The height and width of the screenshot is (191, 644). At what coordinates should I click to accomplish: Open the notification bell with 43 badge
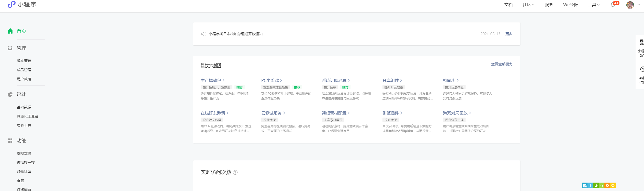tap(613, 5)
